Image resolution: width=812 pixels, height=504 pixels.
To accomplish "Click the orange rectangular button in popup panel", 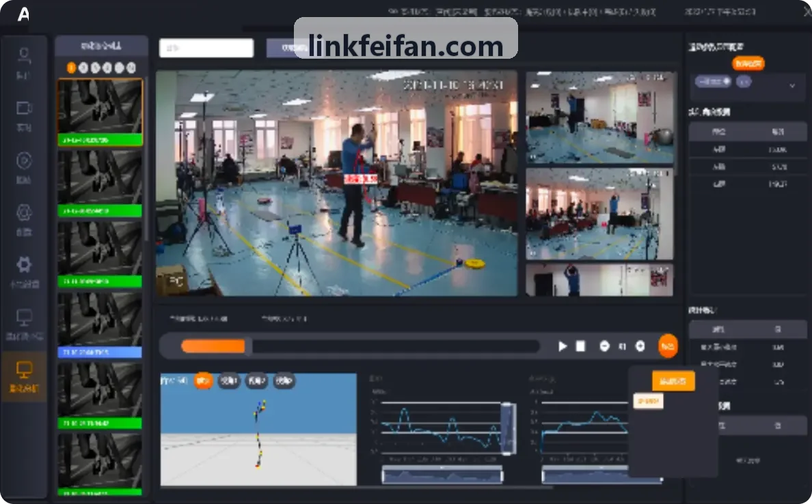I will click(x=673, y=381).
